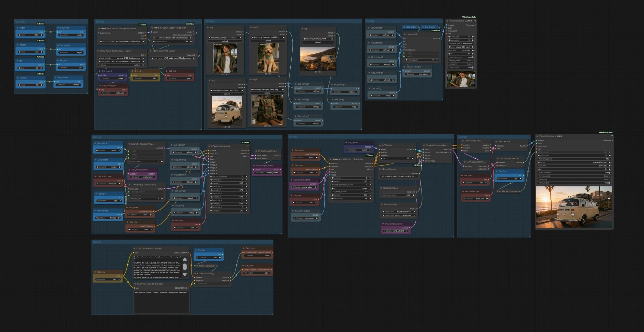Collapse the LTXV Audio VAE Loader node dot
This screenshot has height=332, width=644.
(x=150, y=51)
